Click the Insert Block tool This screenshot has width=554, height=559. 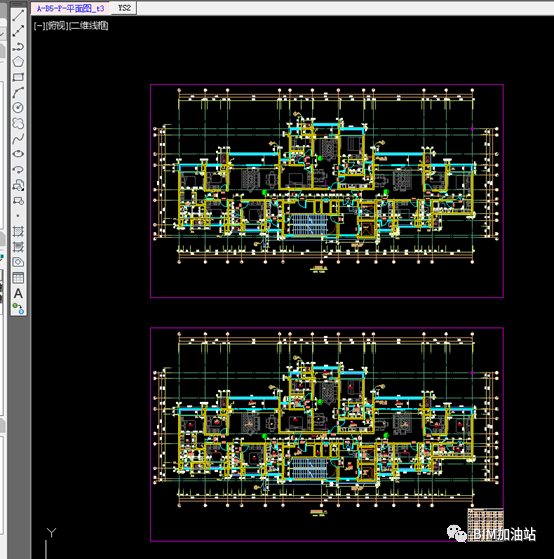[18, 185]
